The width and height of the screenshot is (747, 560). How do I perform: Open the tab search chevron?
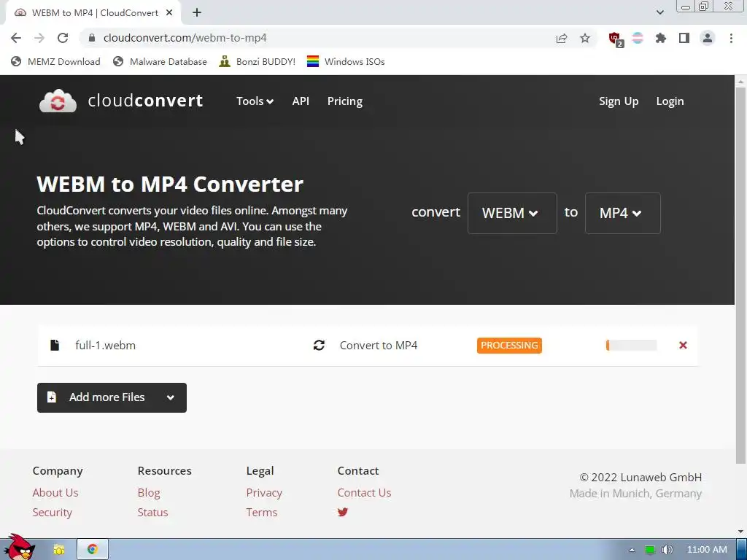pyautogui.click(x=659, y=12)
